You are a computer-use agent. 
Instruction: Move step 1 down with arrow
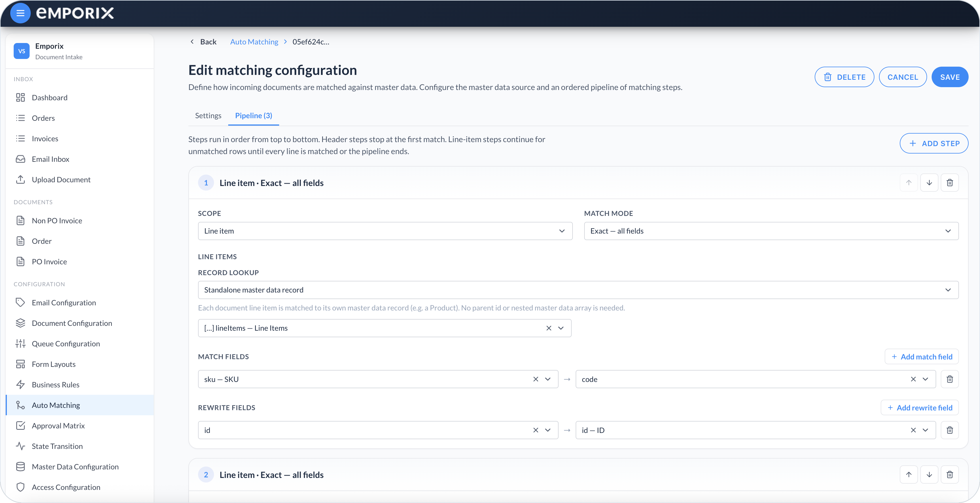(929, 183)
